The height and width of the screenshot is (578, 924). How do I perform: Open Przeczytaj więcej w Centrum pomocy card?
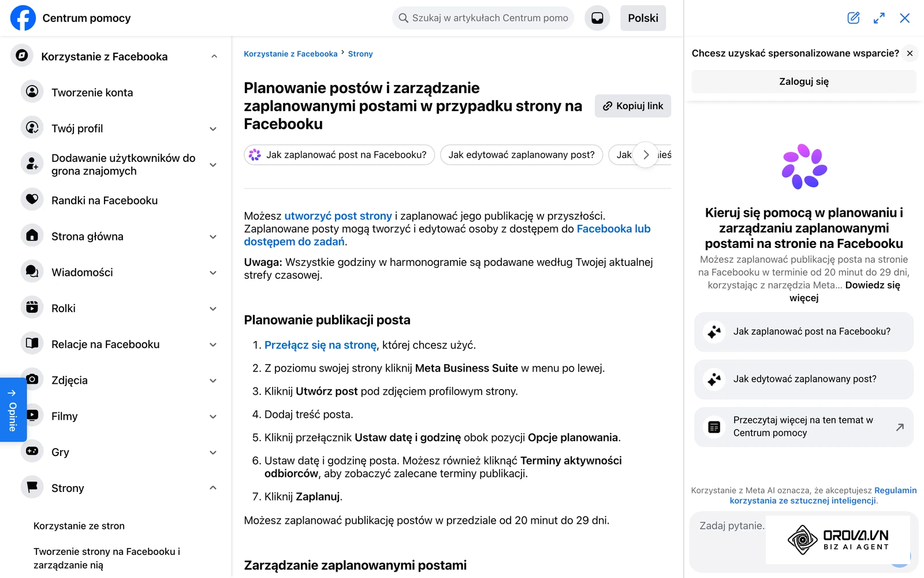(x=804, y=427)
